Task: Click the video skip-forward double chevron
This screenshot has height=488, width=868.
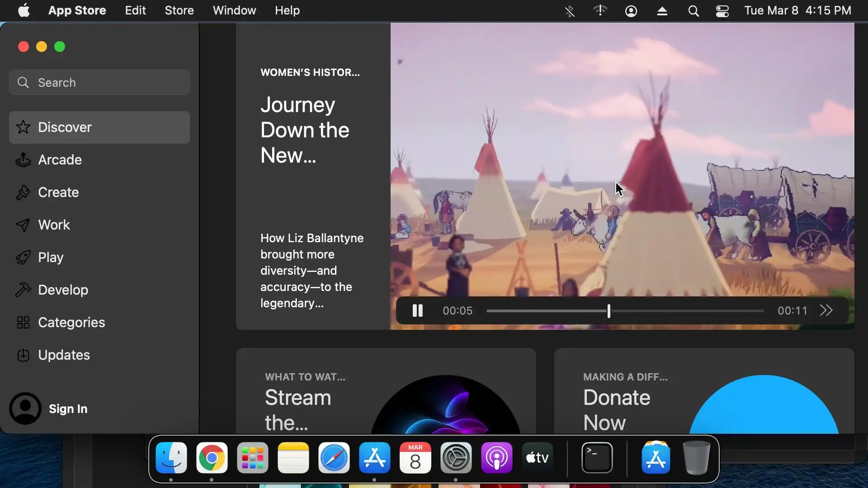Action: pyautogui.click(x=826, y=311)
